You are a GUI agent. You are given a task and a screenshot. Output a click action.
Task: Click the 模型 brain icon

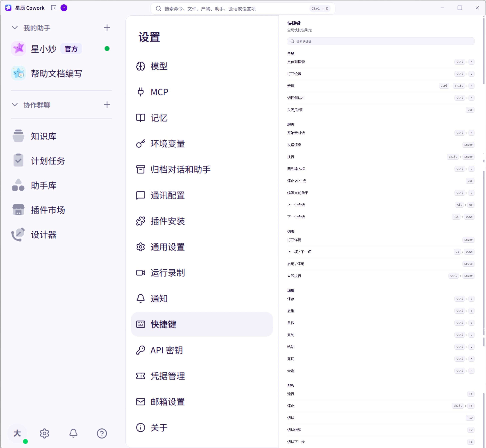click(141, 66)
